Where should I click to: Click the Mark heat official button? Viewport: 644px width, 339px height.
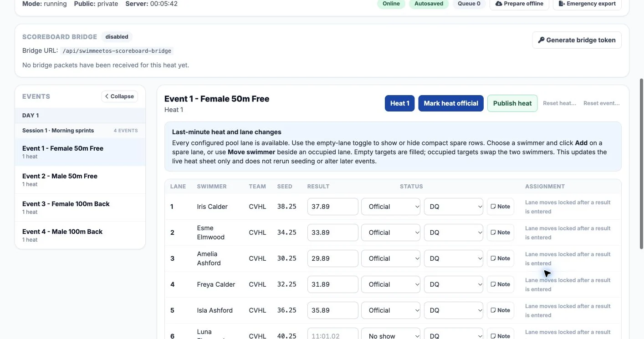point(451,103)
